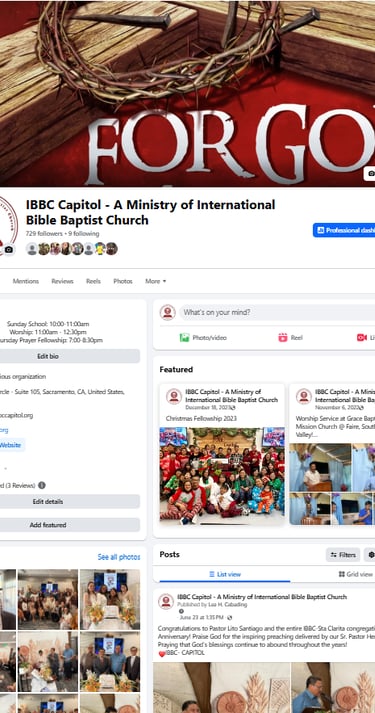This screenshot has width=375, height=713.
Task: Click avatar on Christmas Fellowship featured post
Action: 174,396
